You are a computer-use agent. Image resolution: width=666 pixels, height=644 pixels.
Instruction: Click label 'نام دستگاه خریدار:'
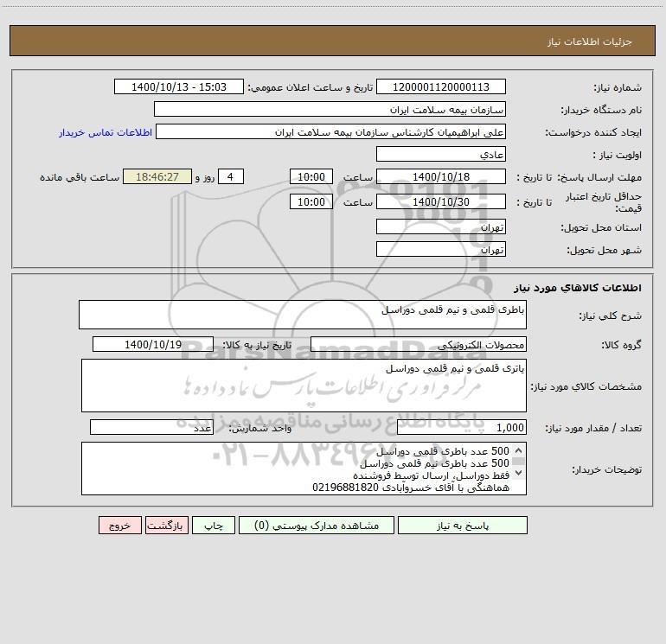[x=601, y=110]
